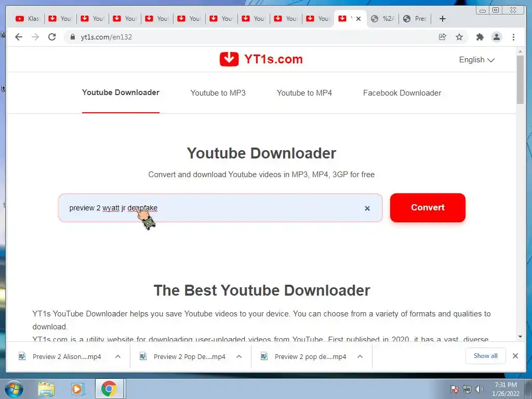View site info via the padlock icon
The image size is (532, 399).
tap(73, 37)
